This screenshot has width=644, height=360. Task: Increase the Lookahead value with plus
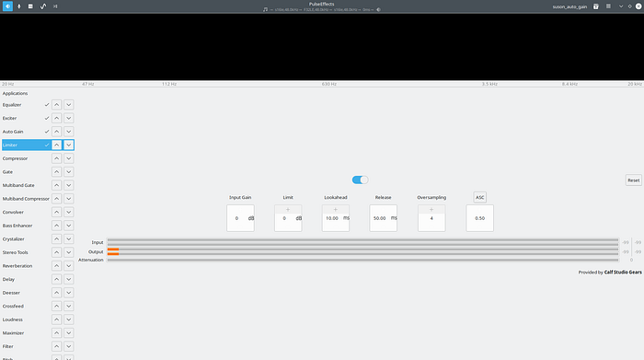tap(336, 210)
